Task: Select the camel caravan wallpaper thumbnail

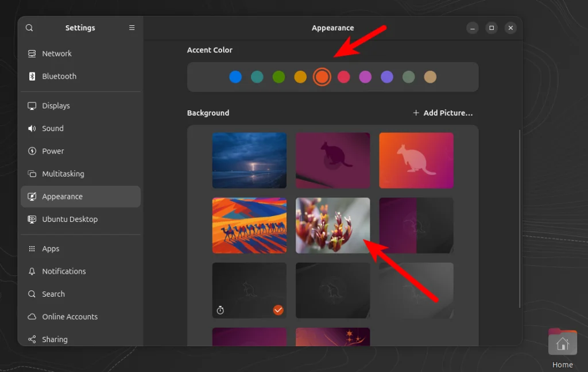Action: click(249, 225)
